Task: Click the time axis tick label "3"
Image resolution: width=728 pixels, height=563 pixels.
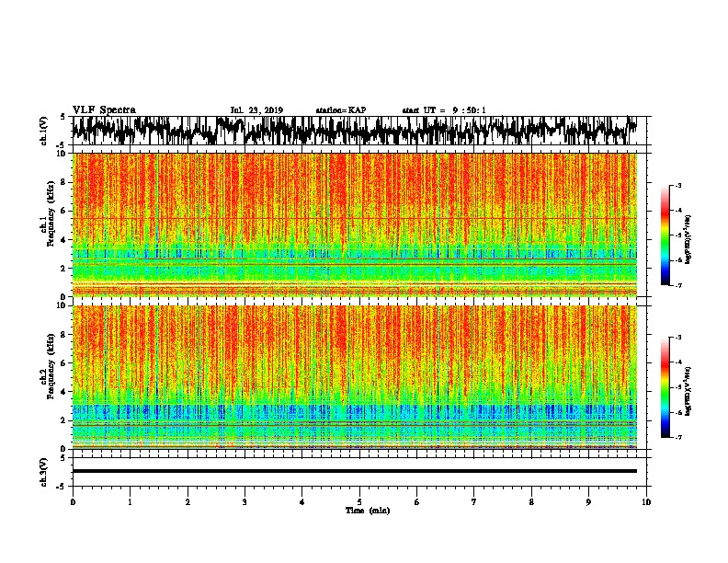Action: (245, 502)
